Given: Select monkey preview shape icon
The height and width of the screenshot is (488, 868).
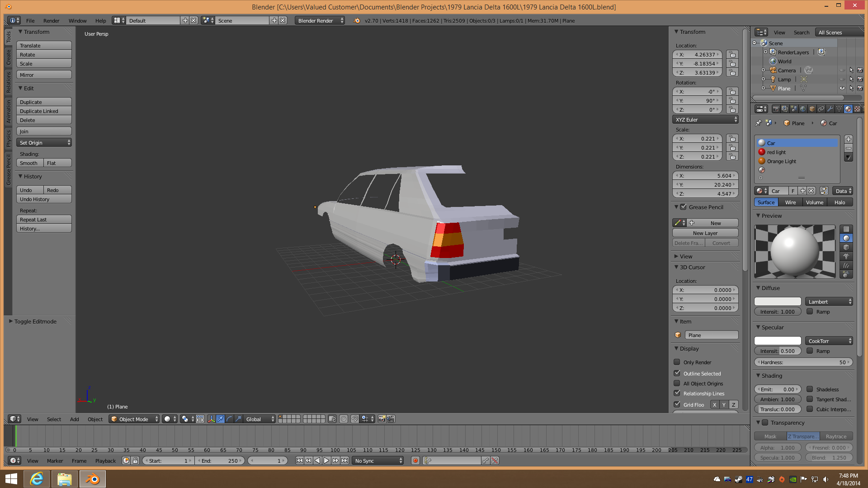Looking at the screenshot, I should [846, 256].
